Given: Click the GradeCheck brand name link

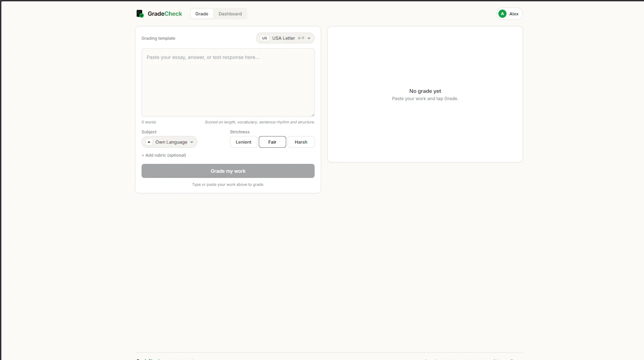Looking at the screenshot, I should pyautogui.click(x=165, y=14).
